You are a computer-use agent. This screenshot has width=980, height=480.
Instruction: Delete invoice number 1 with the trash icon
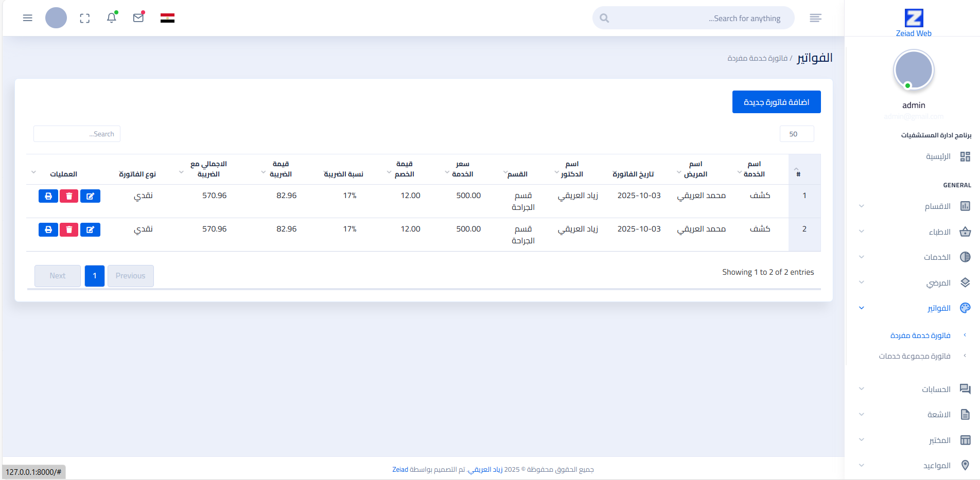[69, 196]
